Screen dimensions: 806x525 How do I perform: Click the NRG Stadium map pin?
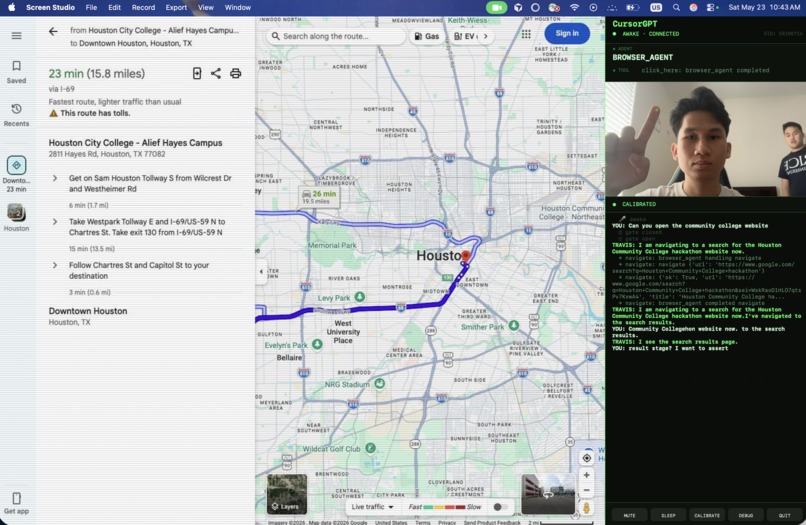pos(379,384)
